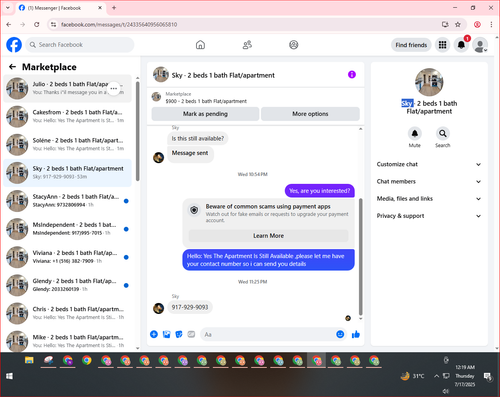Select the Sky conversation in the list
This screenshot has height=397, width=500.
[67, 173]
